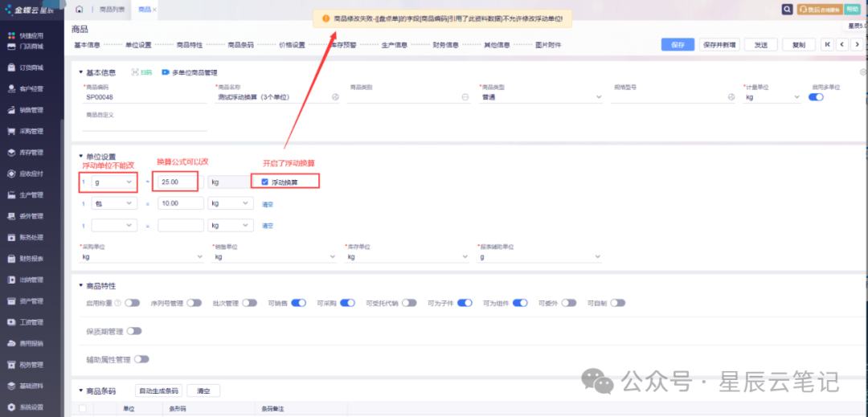868x417 pixels.
Task: Open the 包 unit dropdown
Action: (114, 203)
